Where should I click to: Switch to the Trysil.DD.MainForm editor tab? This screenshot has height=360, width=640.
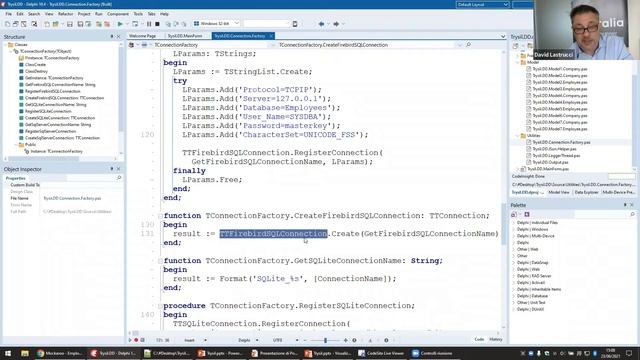click(x=185, y=36)
